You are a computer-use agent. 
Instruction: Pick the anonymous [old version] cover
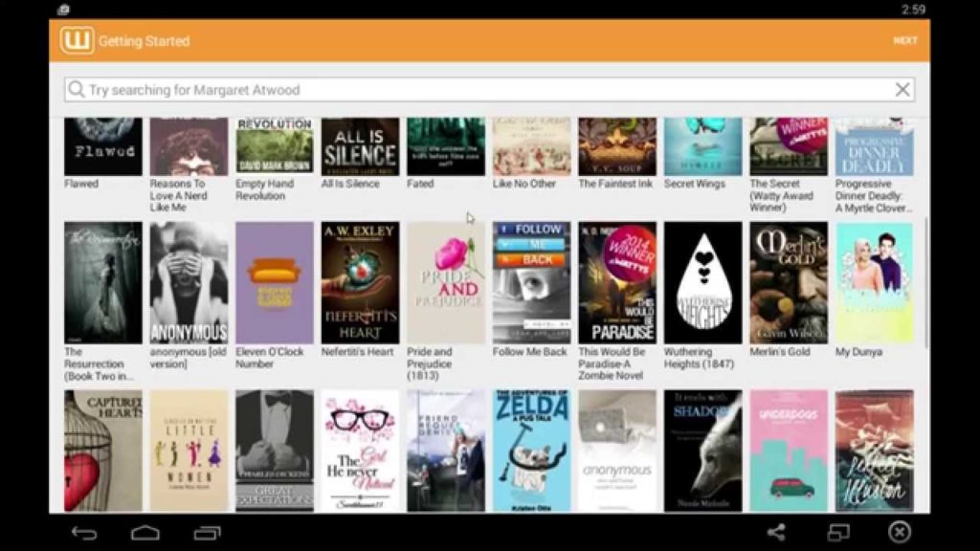click(x=189, y=282)
